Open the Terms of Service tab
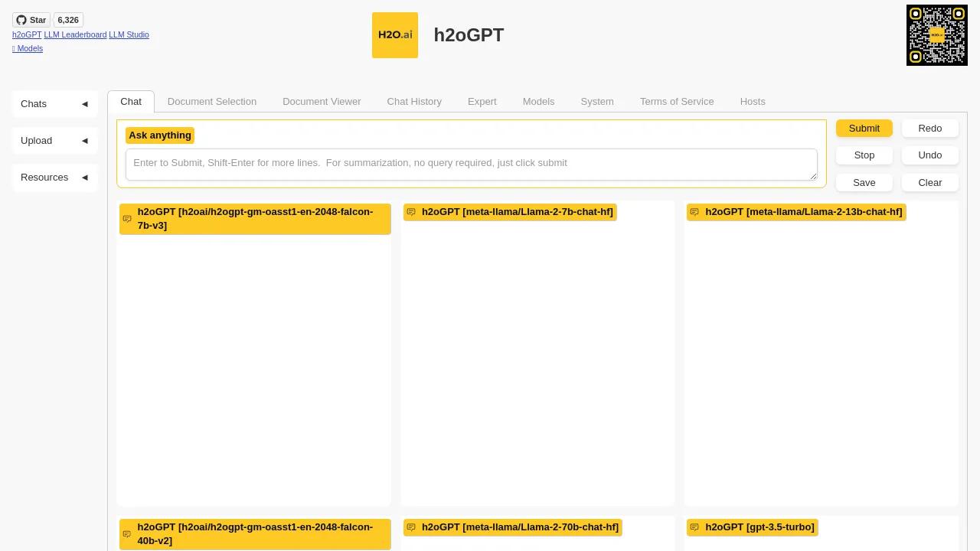Image resolution: width=980 pixels, height=551 pixels. 677,102
